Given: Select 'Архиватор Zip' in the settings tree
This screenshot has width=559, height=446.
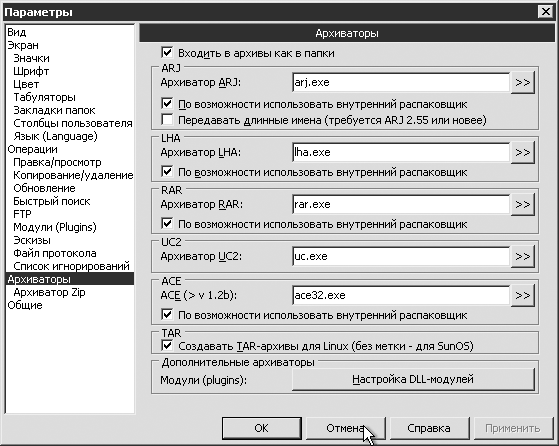Looking at the screenshot, I should 49,292.
